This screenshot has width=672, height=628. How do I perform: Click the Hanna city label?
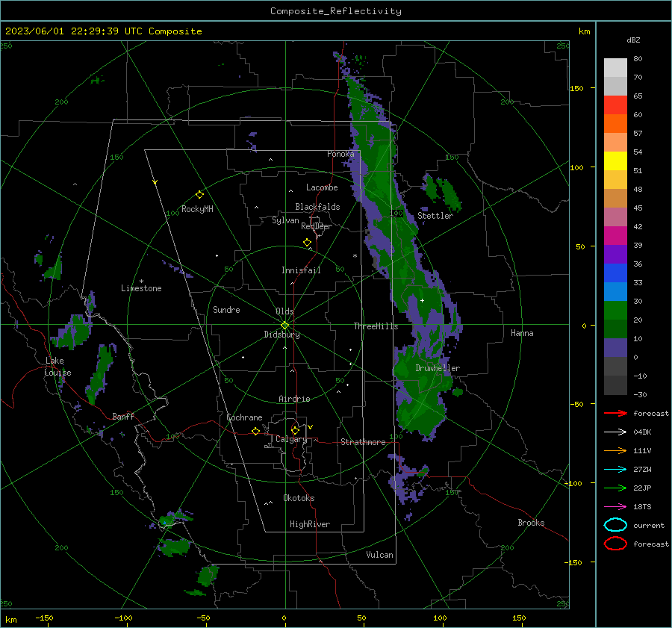[522, 333]
